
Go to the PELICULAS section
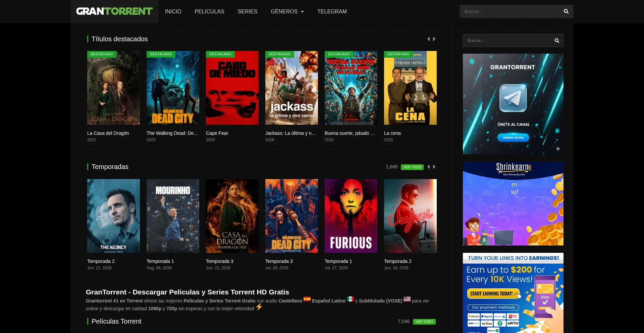tap(209, 11)
